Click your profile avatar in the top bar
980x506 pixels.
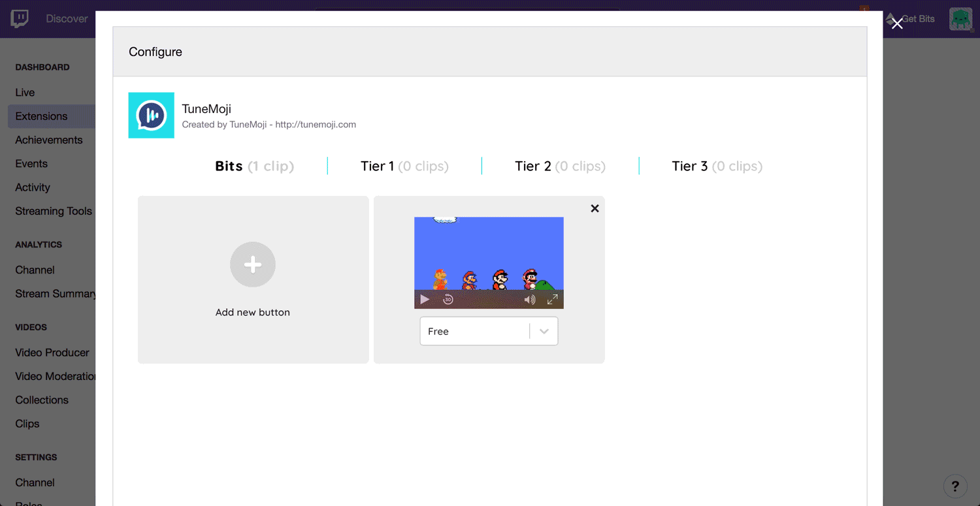(x=960, y=19)
